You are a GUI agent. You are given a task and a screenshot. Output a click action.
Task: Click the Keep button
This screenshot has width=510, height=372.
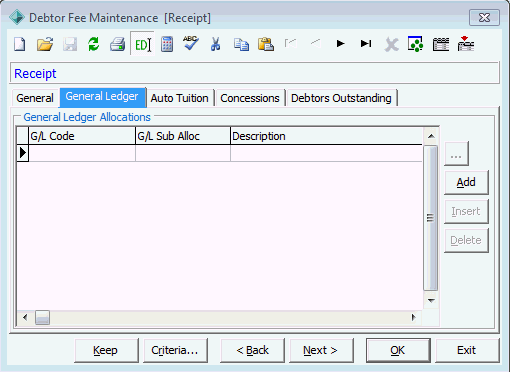(x=106, y=350)
